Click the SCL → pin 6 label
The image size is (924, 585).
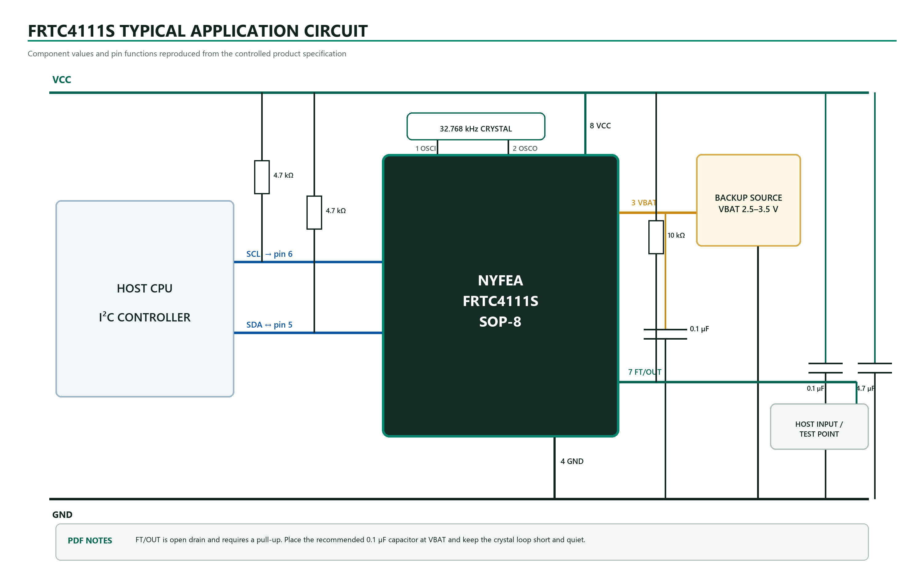click(269, 254)
